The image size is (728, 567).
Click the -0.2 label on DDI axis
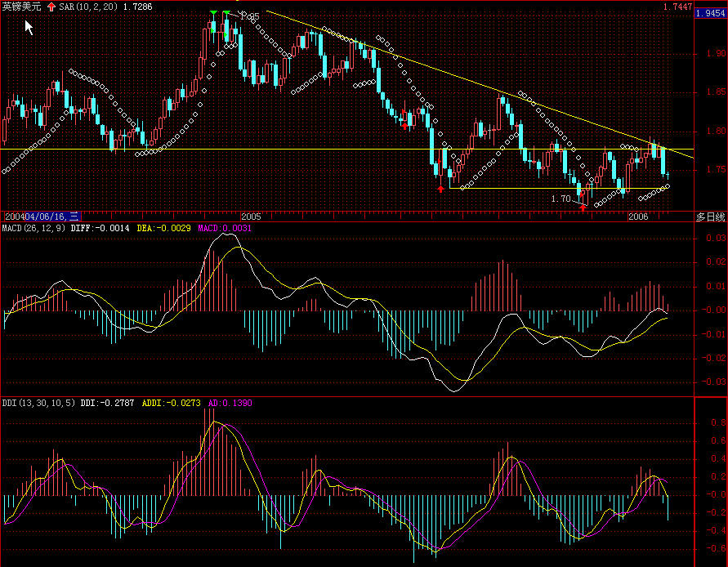coord(716,512)
